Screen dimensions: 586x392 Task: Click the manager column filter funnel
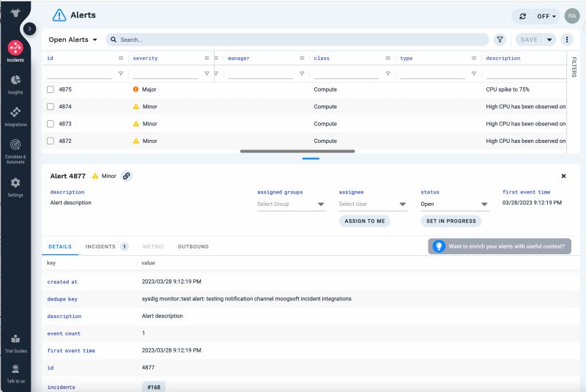(x=302, y=73)
